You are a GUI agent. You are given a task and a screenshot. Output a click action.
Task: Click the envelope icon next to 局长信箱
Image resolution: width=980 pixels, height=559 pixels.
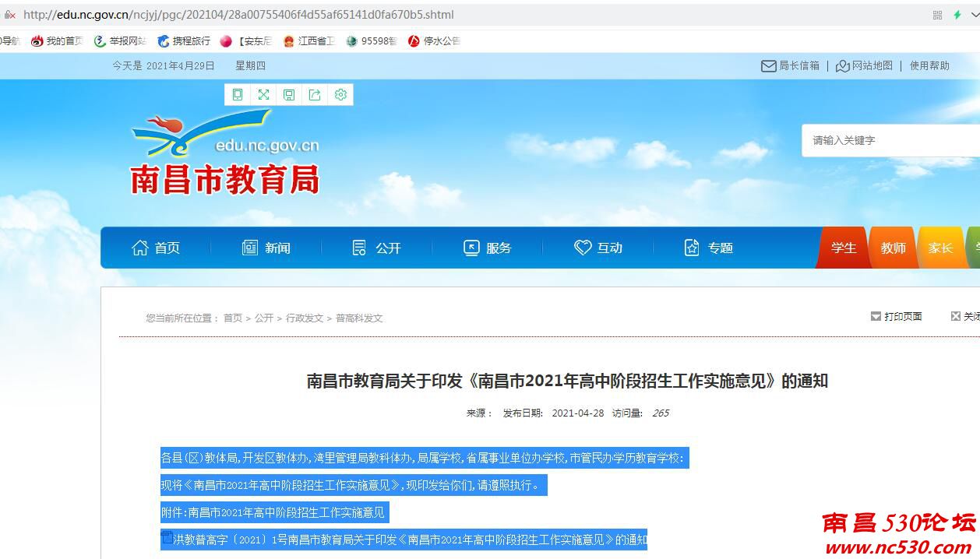[x=770, y=65]
